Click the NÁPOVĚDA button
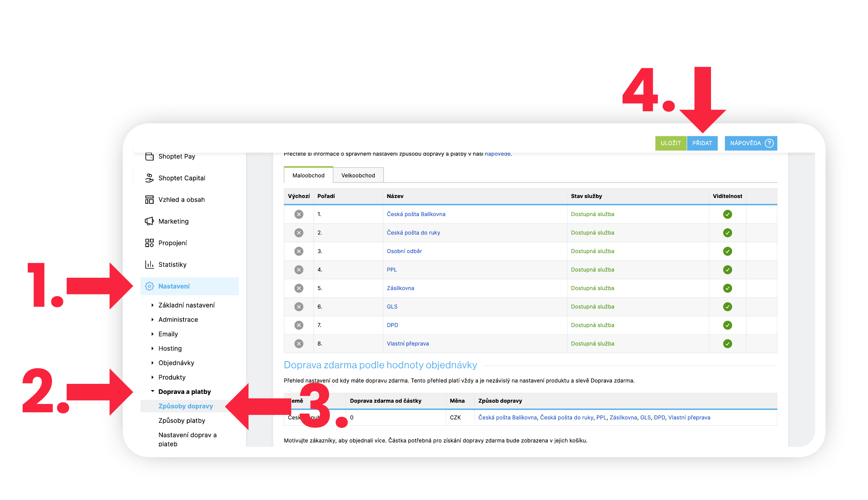Screen dimensions: 868x500 751,143
